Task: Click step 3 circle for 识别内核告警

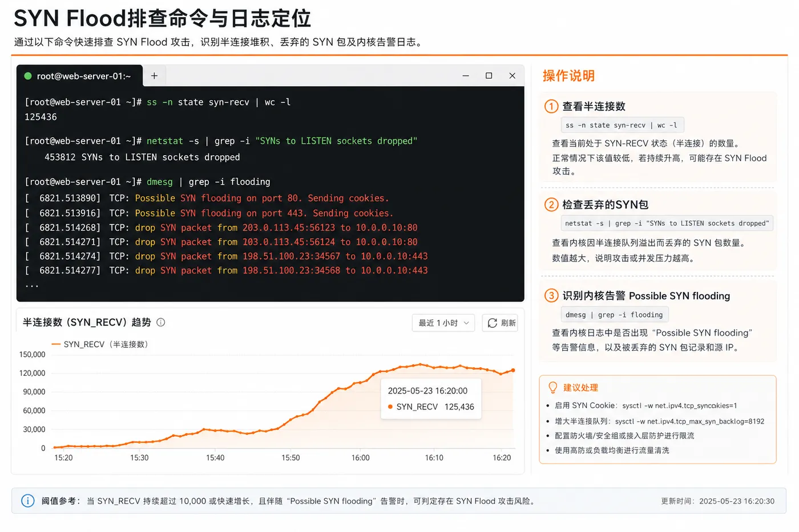Action: pos(551,295)
